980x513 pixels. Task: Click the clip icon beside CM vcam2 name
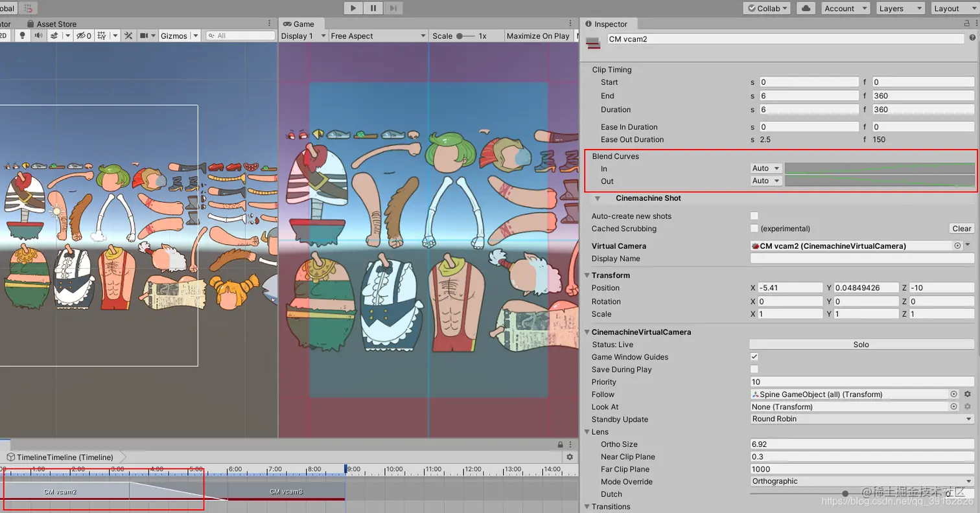pos(592,43)
